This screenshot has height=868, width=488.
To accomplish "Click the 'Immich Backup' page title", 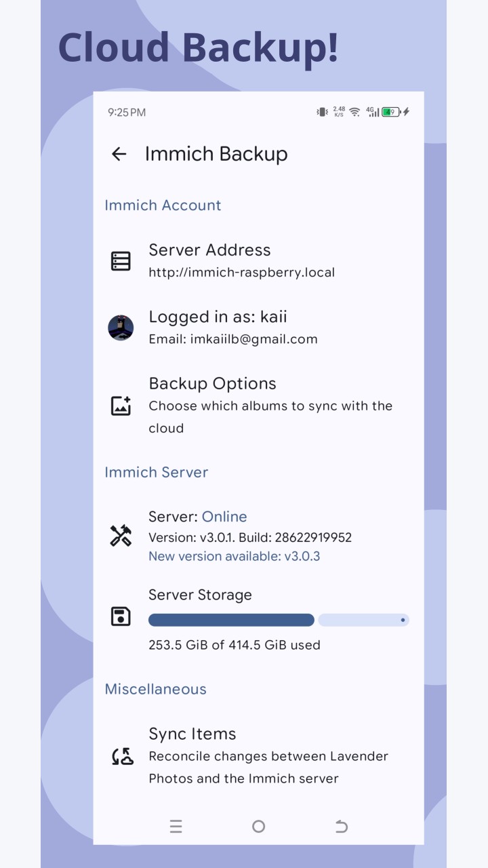I will pyautogui.click(x=216, y=154).
